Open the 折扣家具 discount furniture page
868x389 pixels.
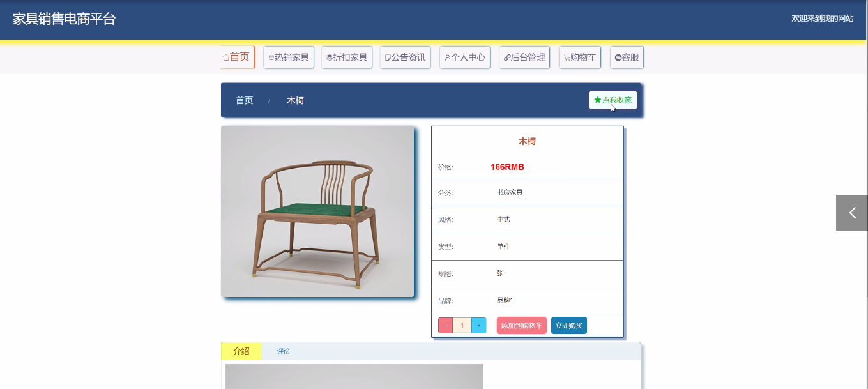tap(347, 57)
